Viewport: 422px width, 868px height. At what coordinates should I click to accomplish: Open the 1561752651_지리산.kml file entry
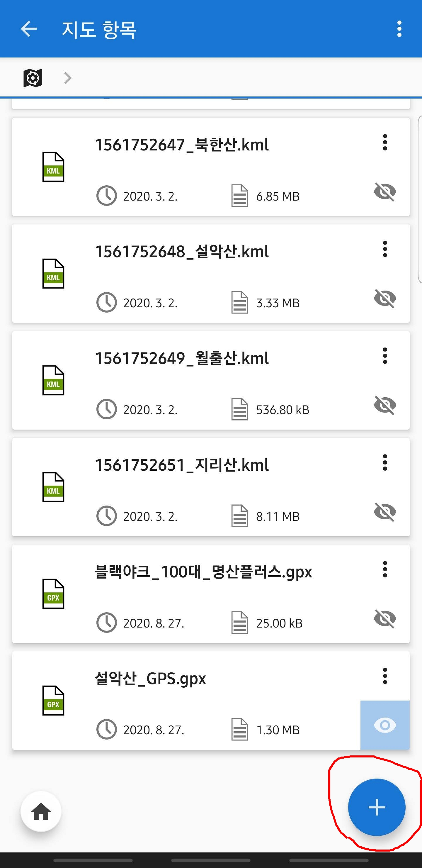182,465
